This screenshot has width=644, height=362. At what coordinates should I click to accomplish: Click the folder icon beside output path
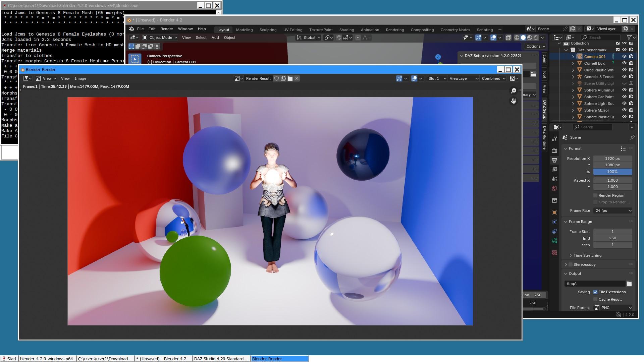[629, 284]
